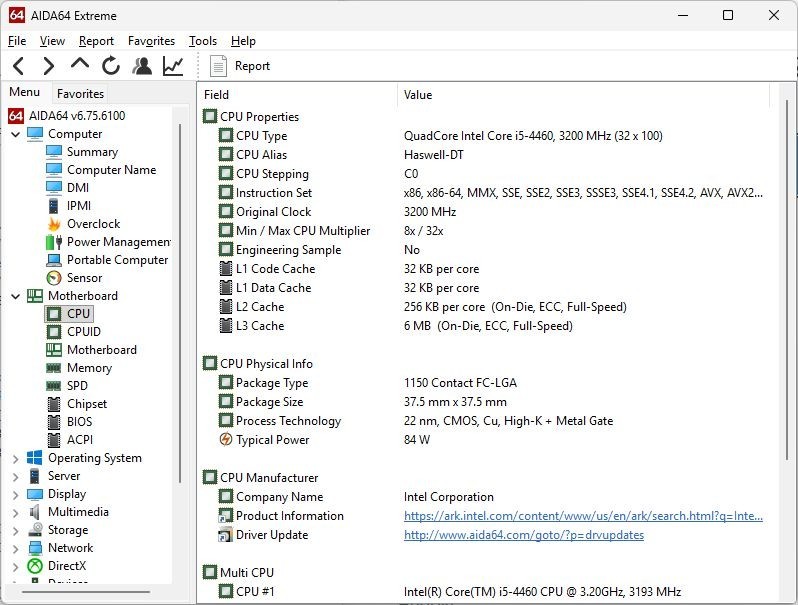Select the Summary monitor icon in the tree

(53, 152)
